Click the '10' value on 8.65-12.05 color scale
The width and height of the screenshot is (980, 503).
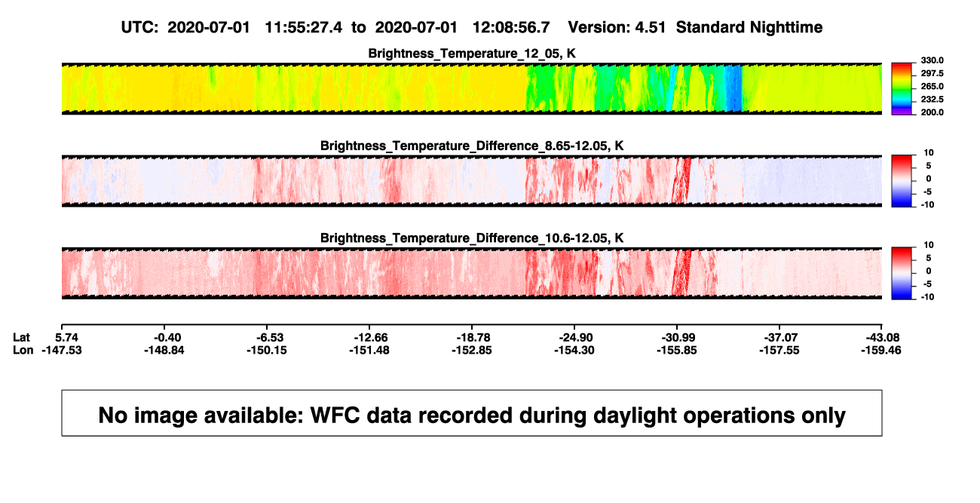coord(929,152)
